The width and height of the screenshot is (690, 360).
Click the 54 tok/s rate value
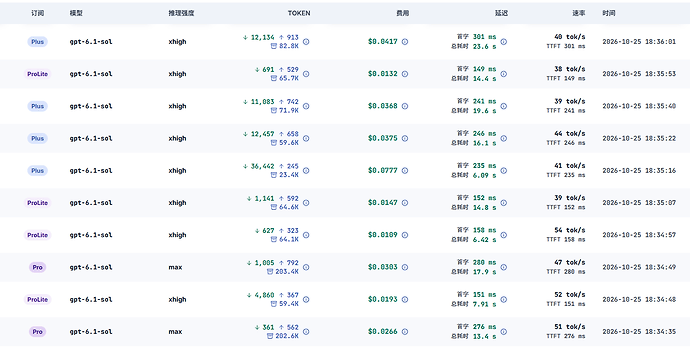click(x=570, y=230)
